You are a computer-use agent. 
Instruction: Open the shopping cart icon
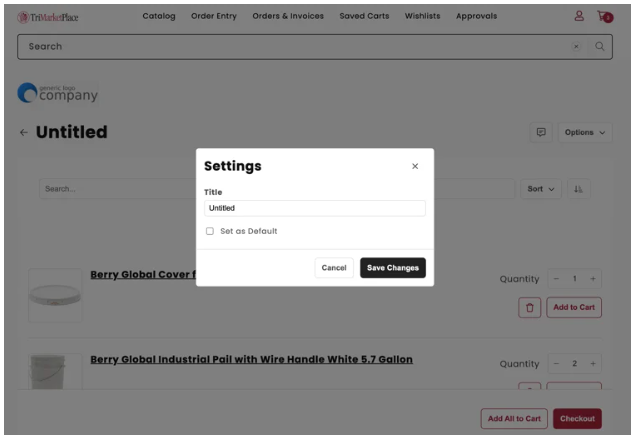point(604,16)
